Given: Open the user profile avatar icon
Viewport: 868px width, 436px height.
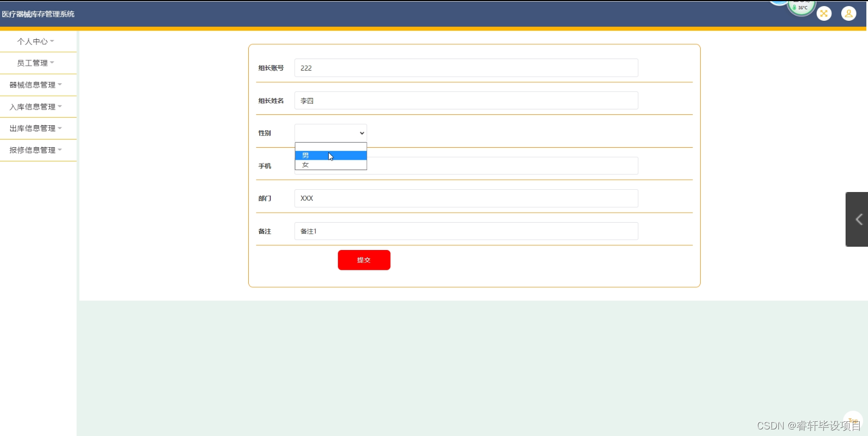Looking at the screenshot, I should (x=848, y=13).
